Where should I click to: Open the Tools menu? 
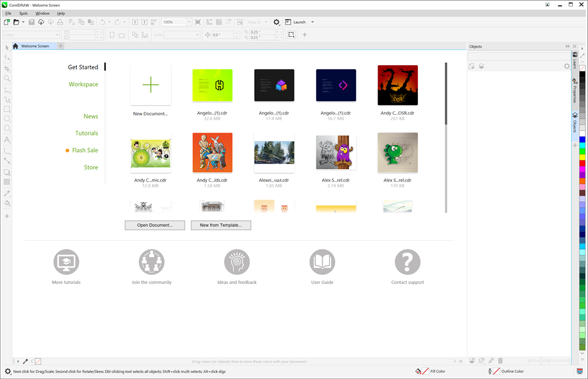point(23,13)
